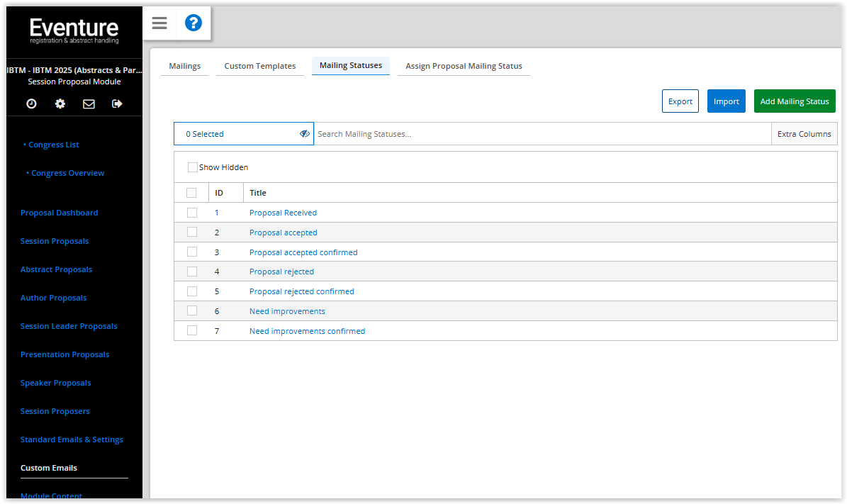
Task: Expand Standard Emails & Settings in the sidebar
Action: tap(72, 439)
